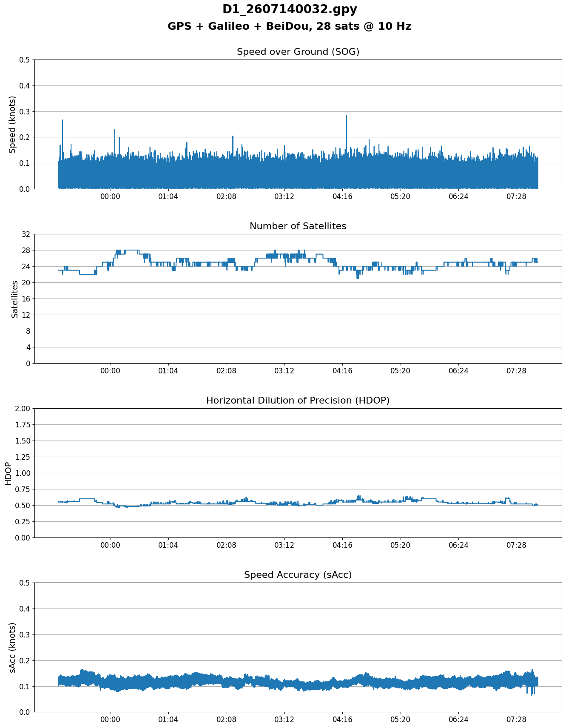Click the 05:20 tick under HDOP chart
566x728 pixels.
click(x=401, y=545)
